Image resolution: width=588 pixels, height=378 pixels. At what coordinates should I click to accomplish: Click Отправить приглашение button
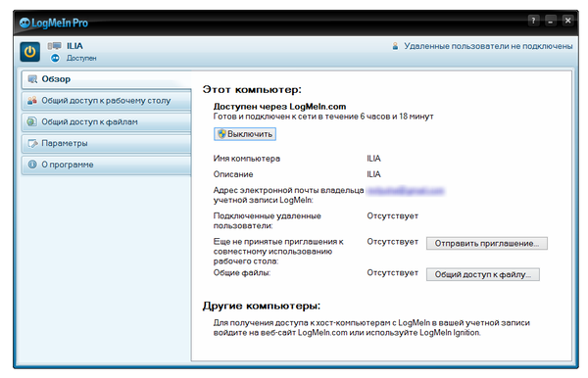click(487, 244)
